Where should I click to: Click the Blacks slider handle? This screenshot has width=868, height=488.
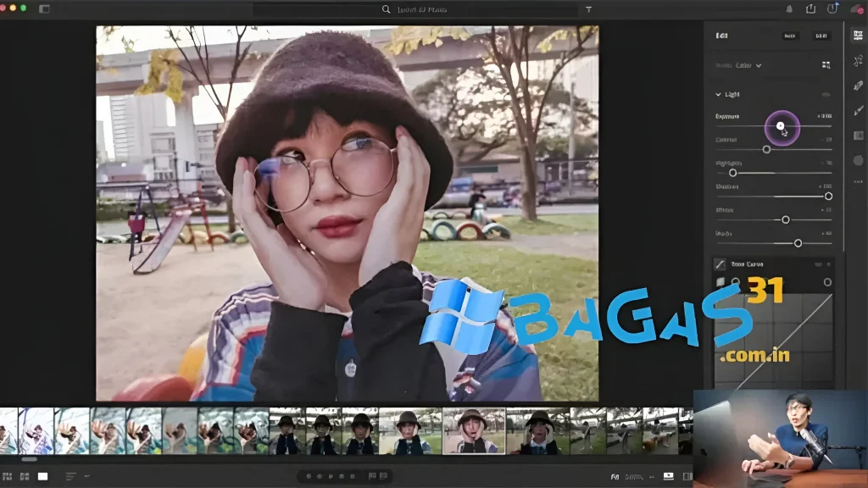click(x=798, y=243)
